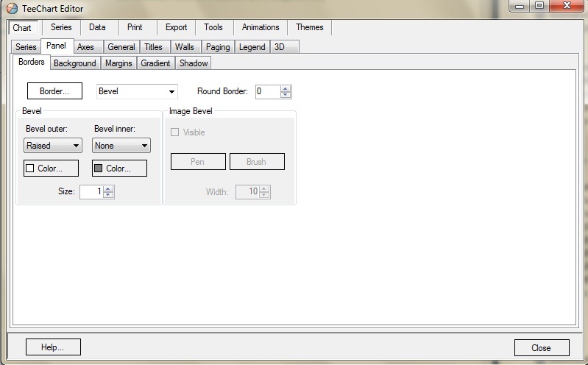Decrease Image Bevel Width with down arrow
The height and width of the screenshot is (365, 588).
tap(264, 195)
